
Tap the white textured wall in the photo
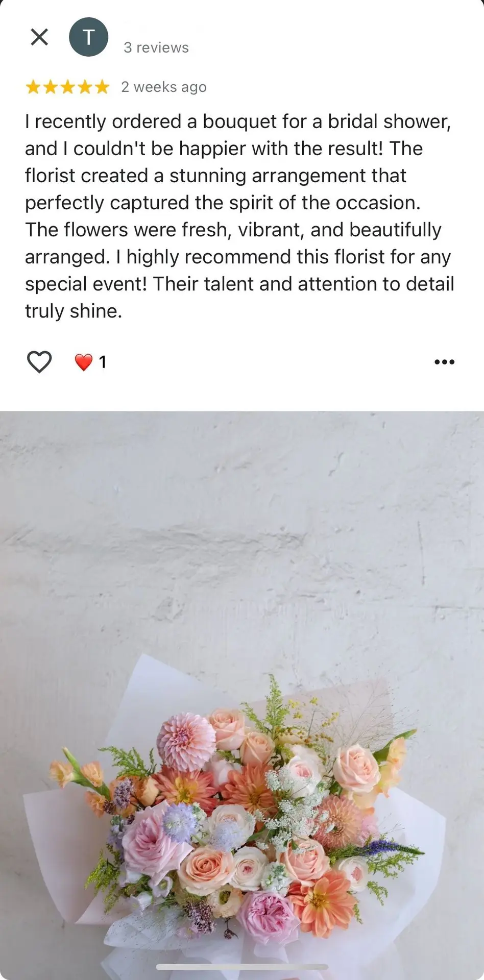[242, 536]
